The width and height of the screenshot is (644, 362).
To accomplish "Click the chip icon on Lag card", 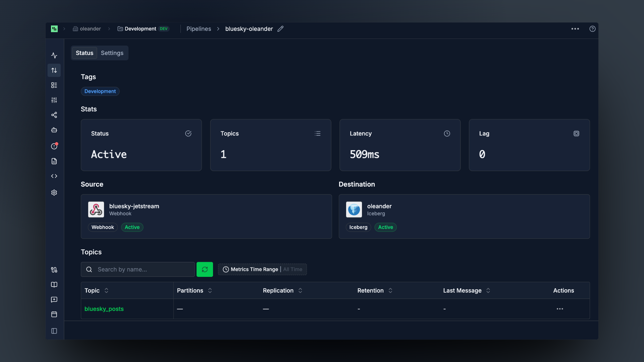I will pyautogui.click(x=576, y=133).
